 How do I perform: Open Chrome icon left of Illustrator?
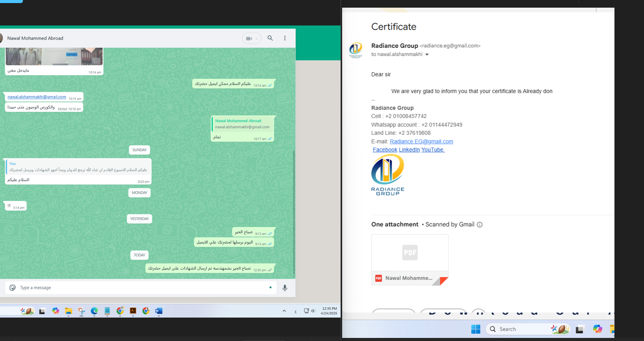120,311
